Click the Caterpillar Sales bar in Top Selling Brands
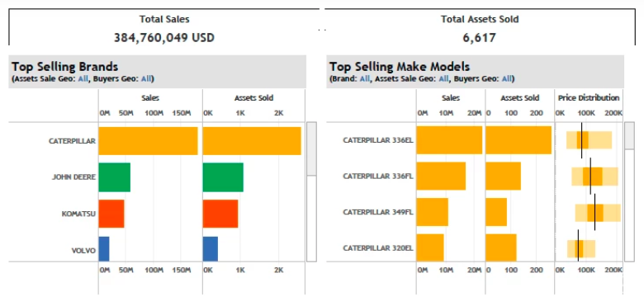Viewport: 644px width, 306px height. pos(148,141)
